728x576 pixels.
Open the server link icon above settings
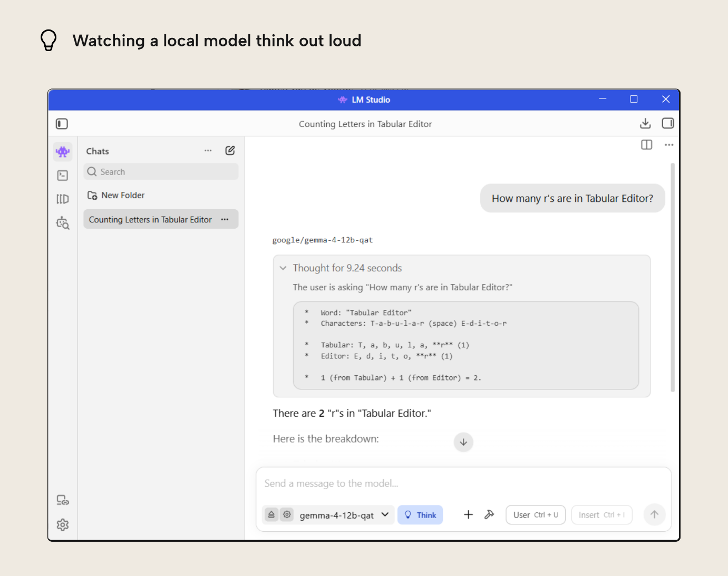click(x=63, y=500)
